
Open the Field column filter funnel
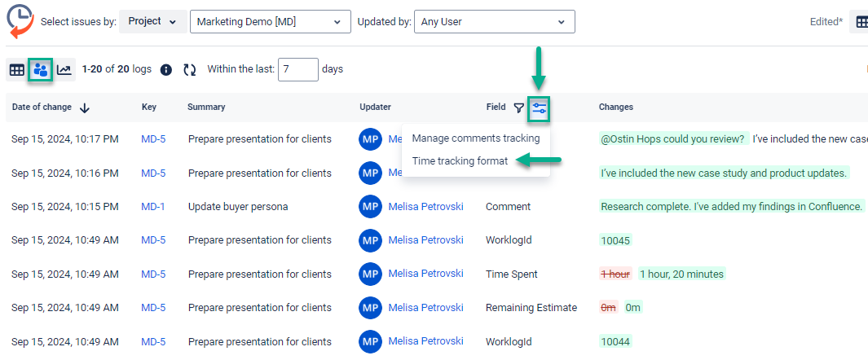pyautogui.click(x=518, y=108)
